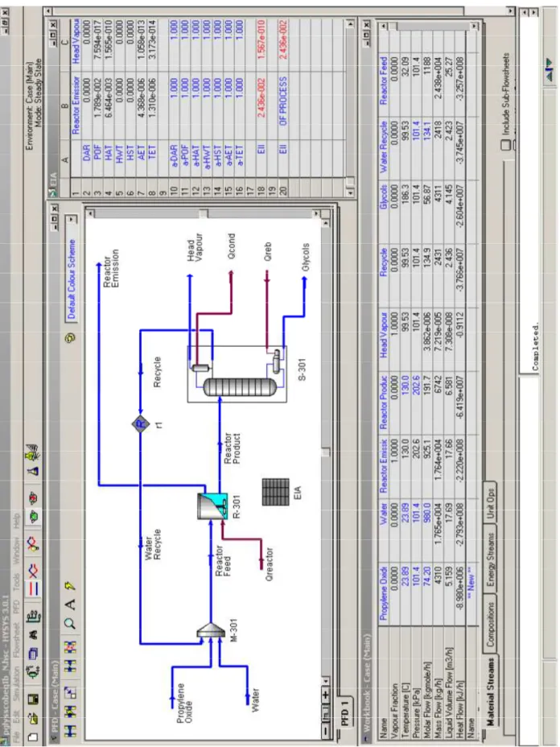Click the Dynamic mode icon

point(33,569)
